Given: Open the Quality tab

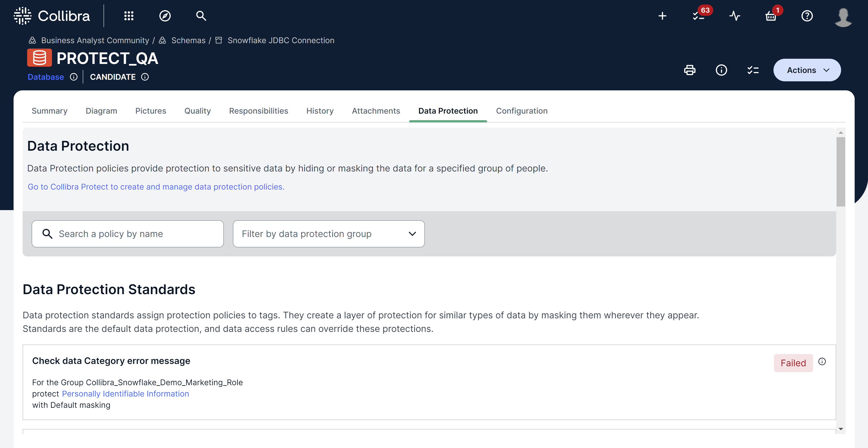Looking at the screenshot, I should coord(197,111).
